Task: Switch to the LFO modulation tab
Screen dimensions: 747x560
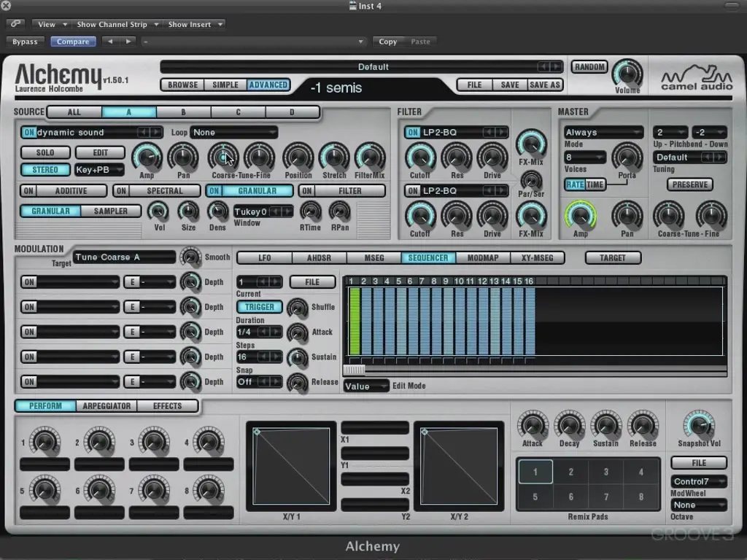Action: tap(264, 257)
